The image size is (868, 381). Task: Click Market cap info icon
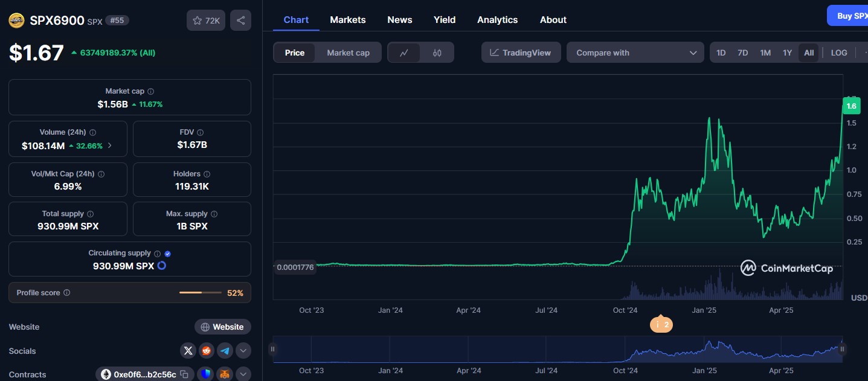(x=151, y=91)
